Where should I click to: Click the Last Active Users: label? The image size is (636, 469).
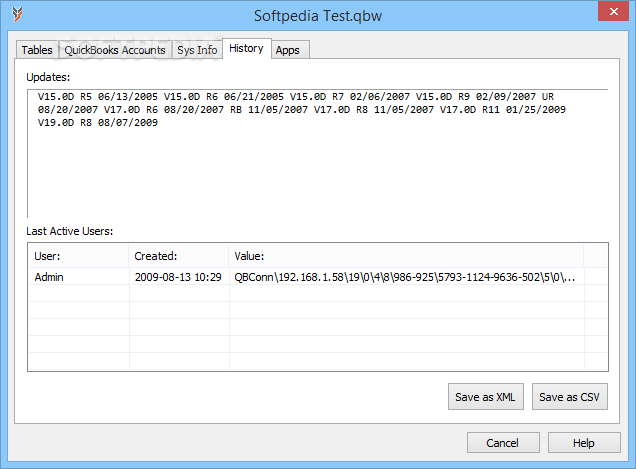(69, 231)
